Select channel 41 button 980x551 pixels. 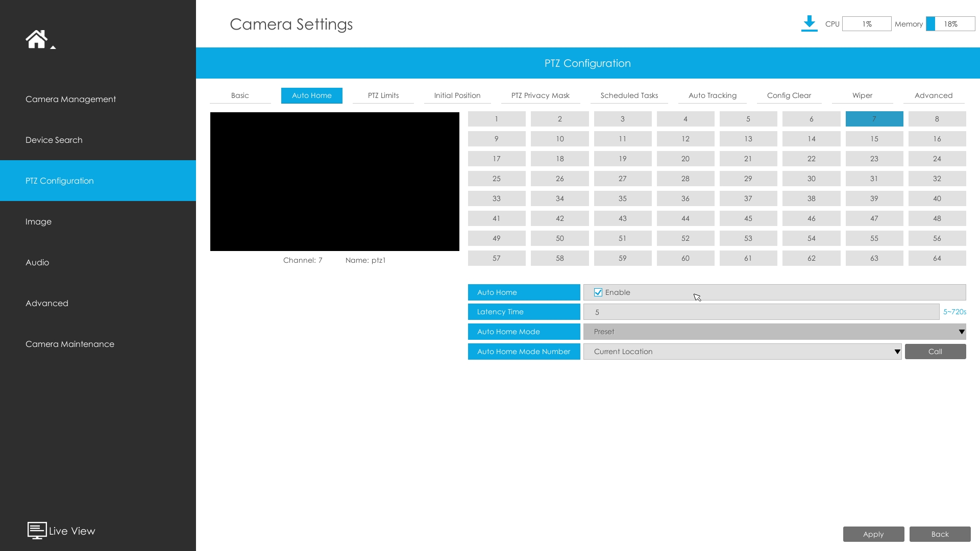pos(497,218)
